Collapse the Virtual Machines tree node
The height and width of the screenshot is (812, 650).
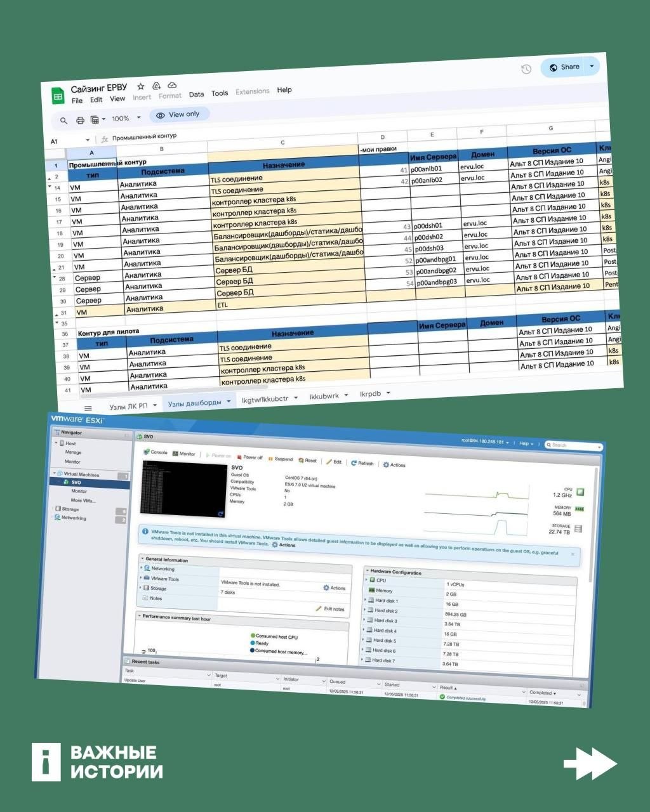click(54, 473)
